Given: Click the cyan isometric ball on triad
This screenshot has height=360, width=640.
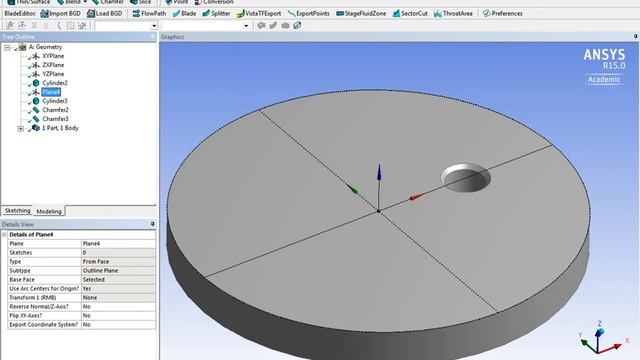Looking at the screenshot, I should tap(600, 332).
